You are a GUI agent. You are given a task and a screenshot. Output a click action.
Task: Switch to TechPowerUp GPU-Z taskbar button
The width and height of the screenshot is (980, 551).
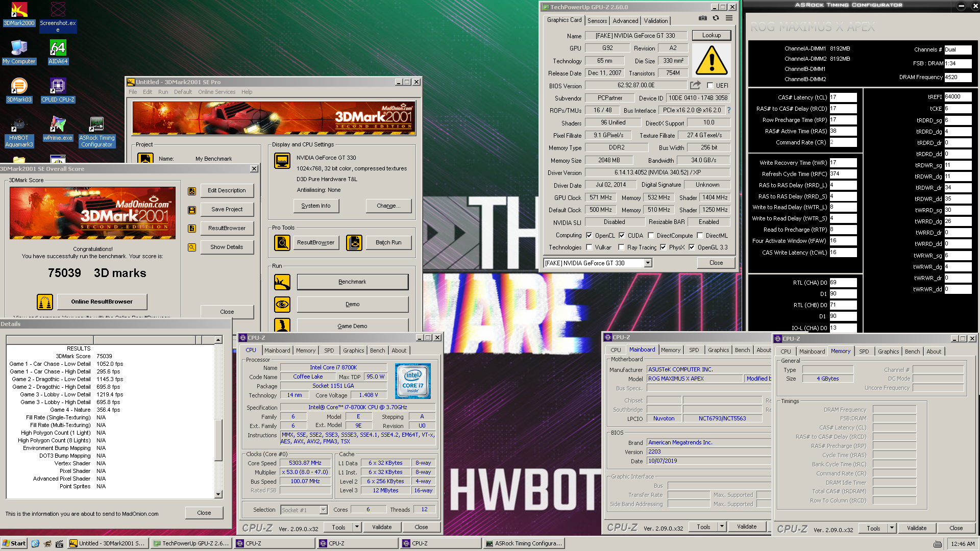(x=191, y=544)
